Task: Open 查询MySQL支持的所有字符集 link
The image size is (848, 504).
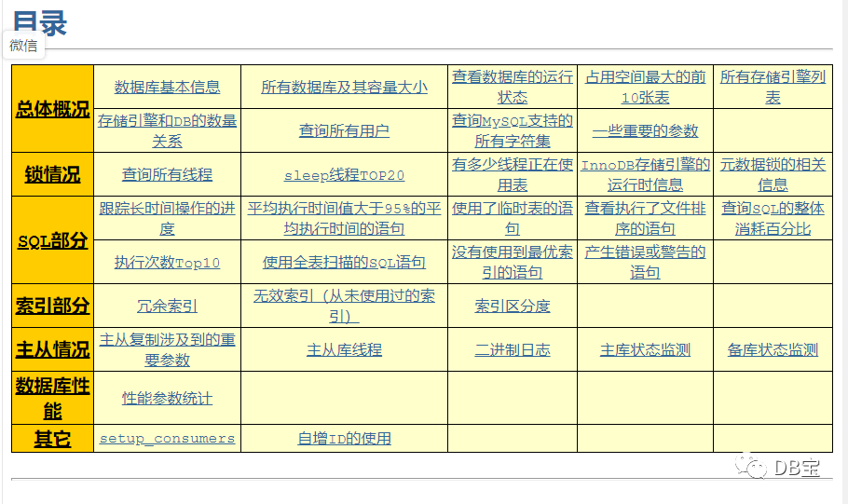Action: [513, 130]
